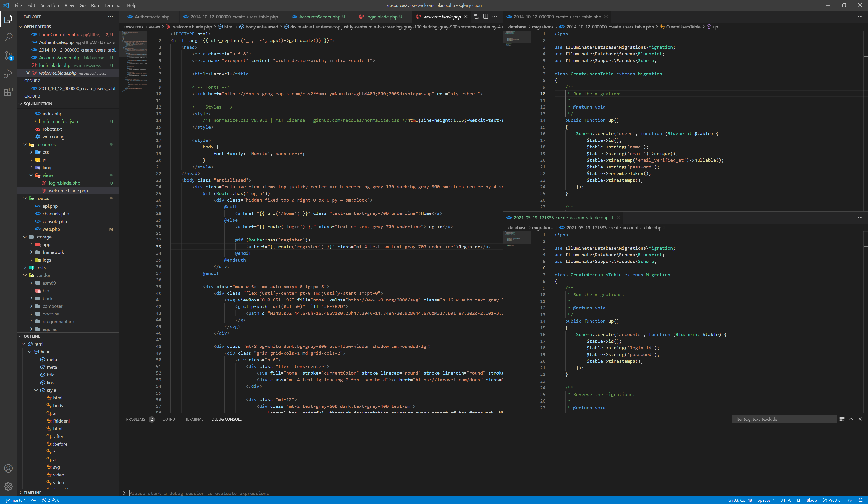The image size is (868, 504).
Task: Expand the Timeline section
Action: (20, 493)
